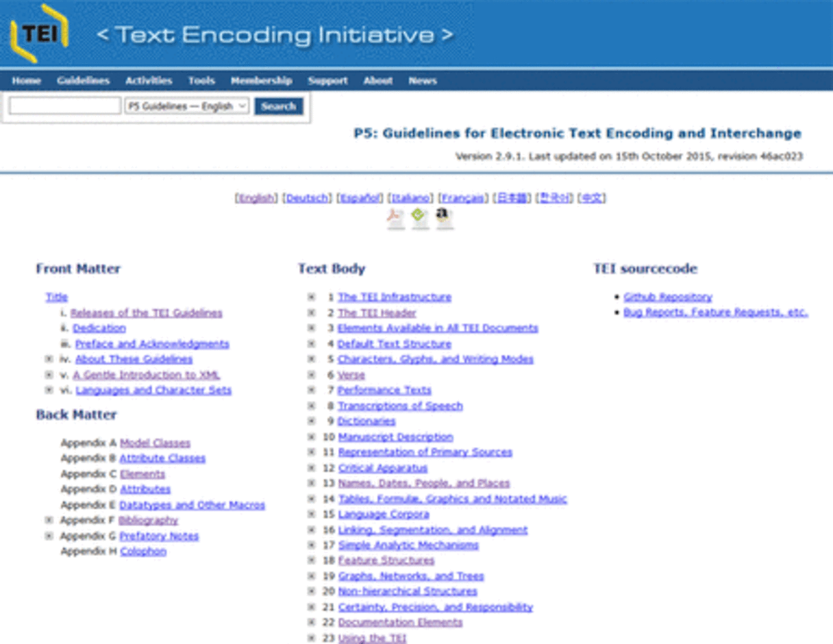Switch language to Deutsch

[307, 198]
